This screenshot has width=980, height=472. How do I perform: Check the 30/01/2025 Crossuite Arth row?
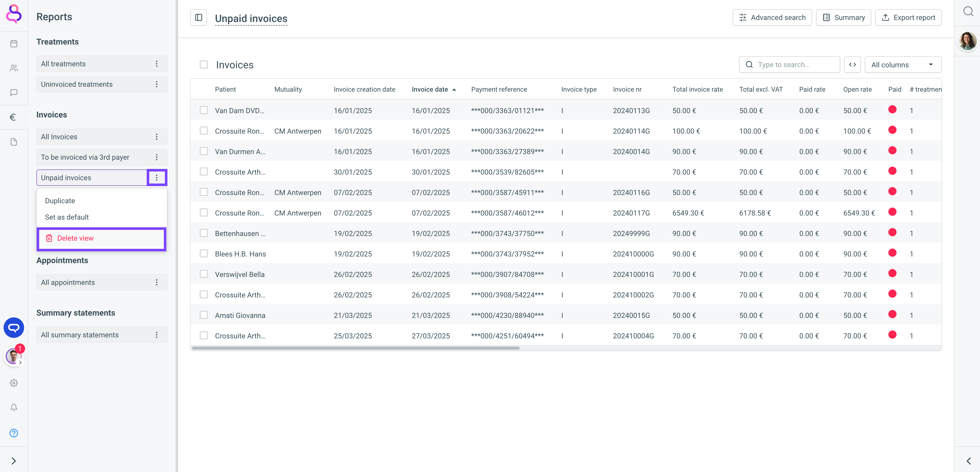coord(204,172)
